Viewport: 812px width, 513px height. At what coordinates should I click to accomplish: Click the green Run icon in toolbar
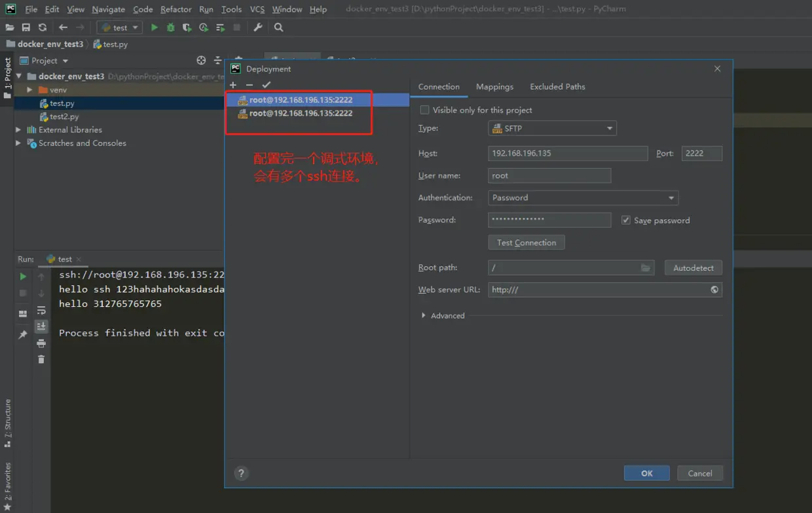155,27
